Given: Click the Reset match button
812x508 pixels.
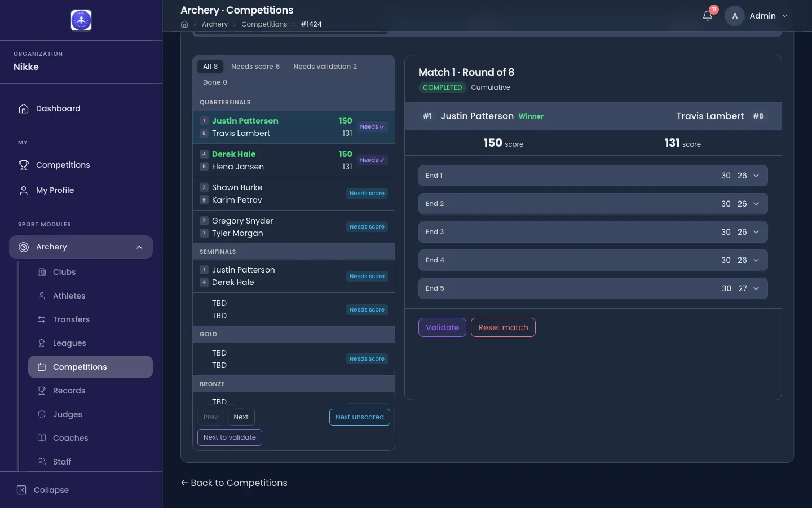Looking at the screenshot, I should (x=503, y=327).
